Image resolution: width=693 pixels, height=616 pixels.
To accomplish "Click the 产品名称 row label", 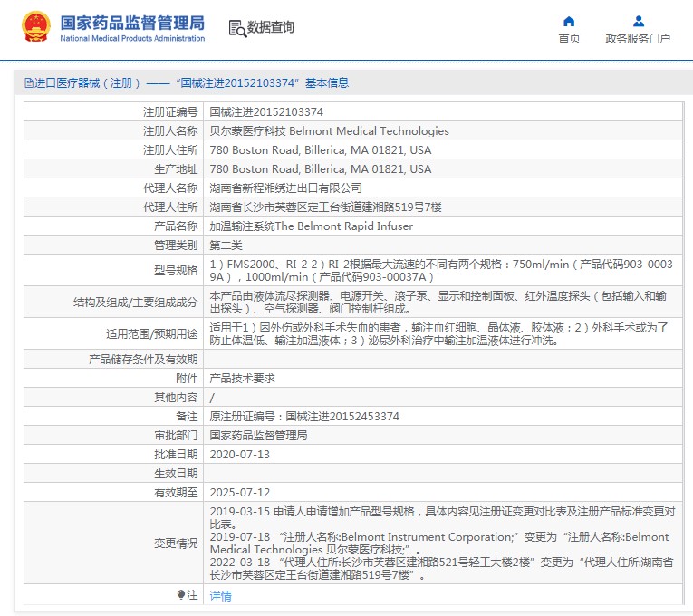I will (x=176, y=226).
